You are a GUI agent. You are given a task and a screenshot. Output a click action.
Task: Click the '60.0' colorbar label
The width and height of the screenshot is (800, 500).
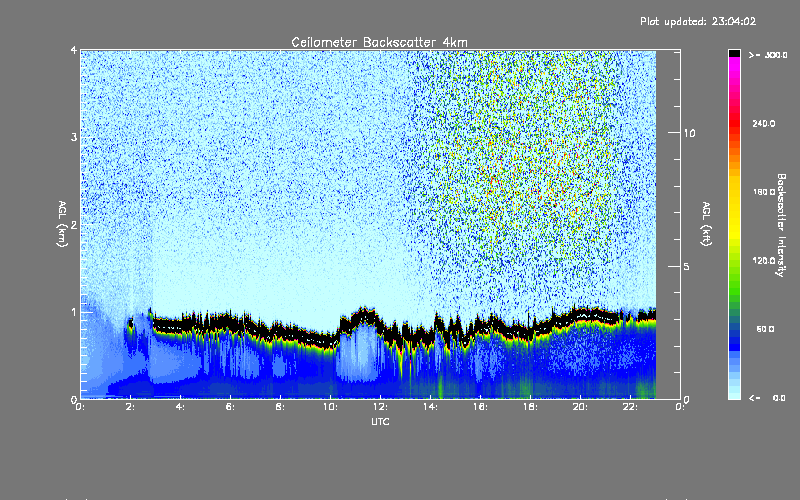pyautogui.click(x=765, y=329)
